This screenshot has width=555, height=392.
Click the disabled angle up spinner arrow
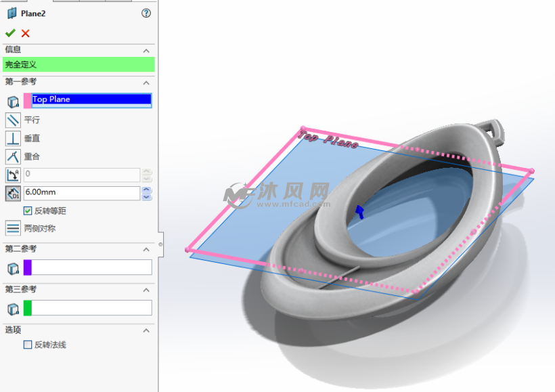pos(147,171)
